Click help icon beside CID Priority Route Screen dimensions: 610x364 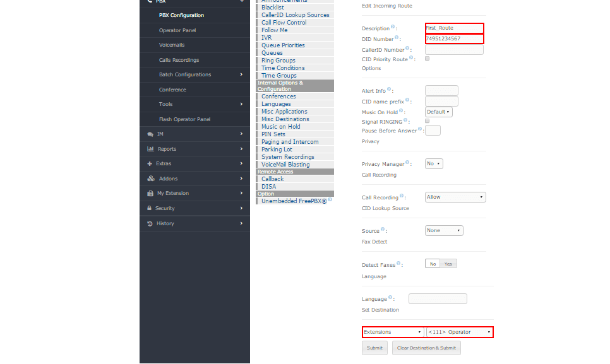point(411,57)
